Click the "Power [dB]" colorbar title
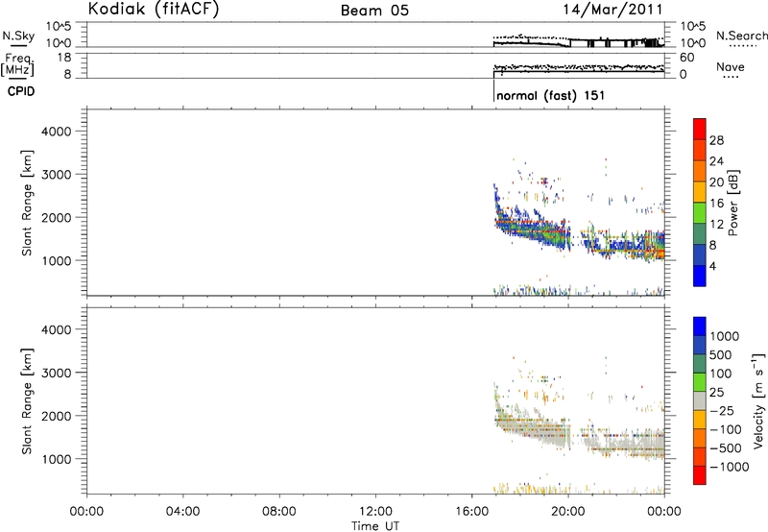The image size is (768, 532). pyautogui.click(x=733, y=203)
